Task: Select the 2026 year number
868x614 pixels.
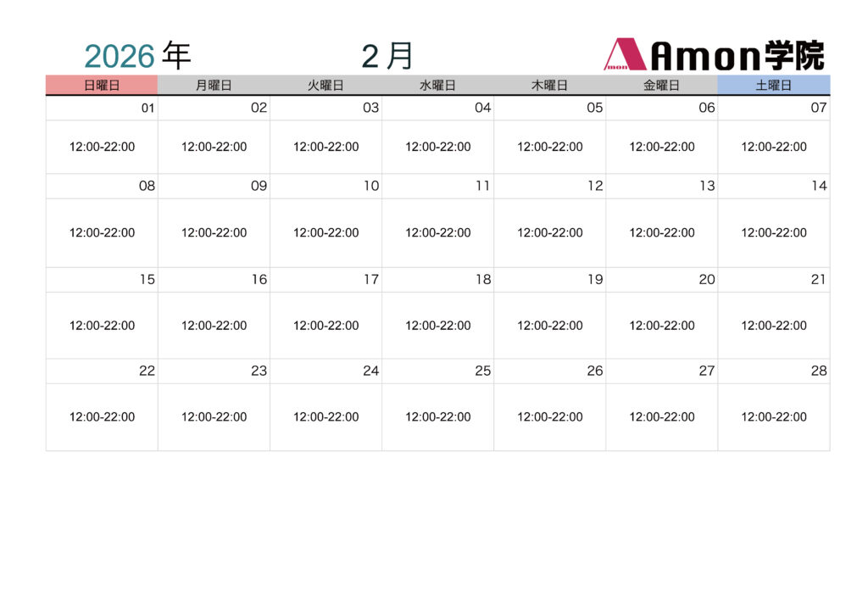Action: 120,57
